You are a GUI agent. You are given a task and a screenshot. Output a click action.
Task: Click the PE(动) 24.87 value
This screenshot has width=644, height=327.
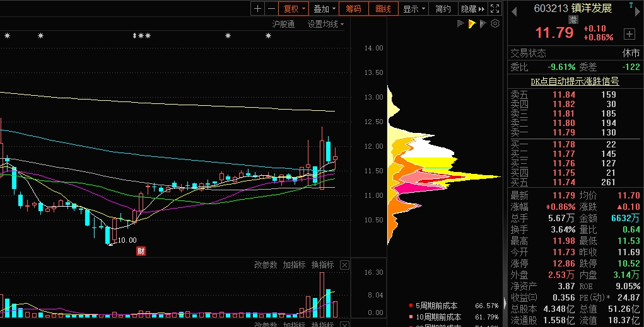coord(628,297)
